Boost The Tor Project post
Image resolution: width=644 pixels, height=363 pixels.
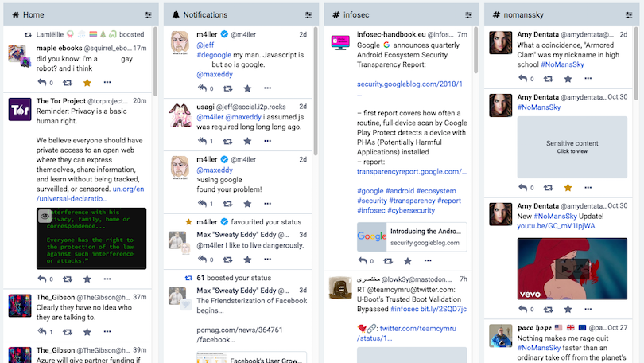coord(68,279)
